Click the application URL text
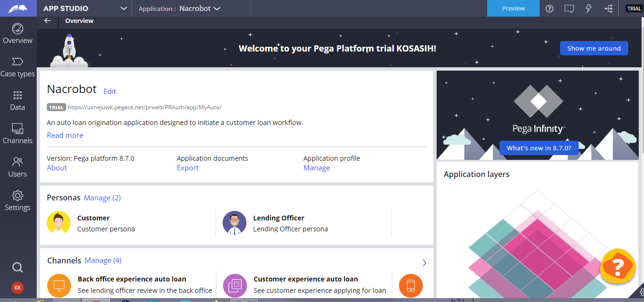The image size is (644, 302). pos(144,107)
